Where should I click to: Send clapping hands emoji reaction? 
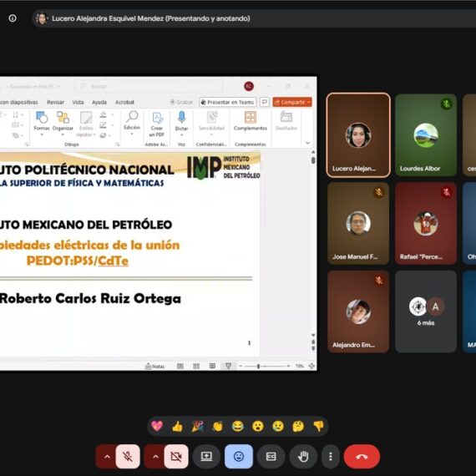point(218,426)
